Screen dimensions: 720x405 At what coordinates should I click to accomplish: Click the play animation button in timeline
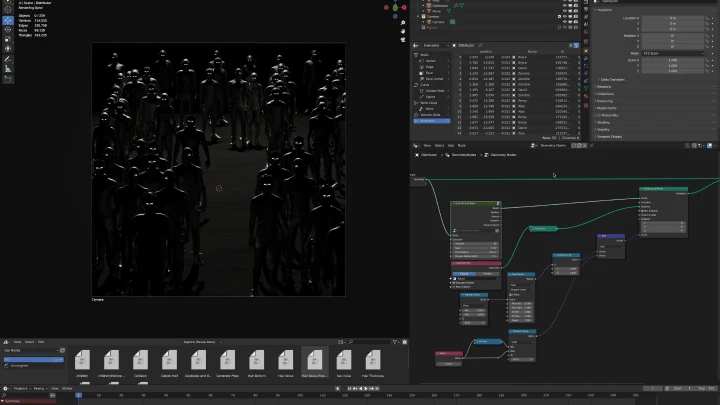(x=364, y=387)
